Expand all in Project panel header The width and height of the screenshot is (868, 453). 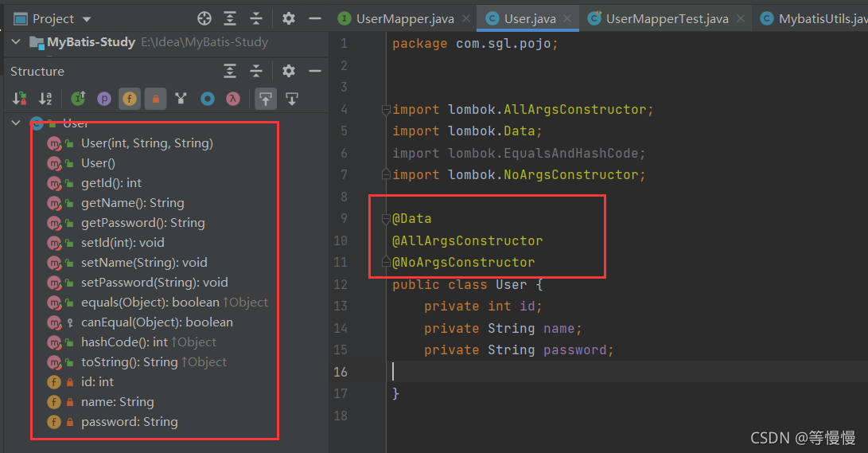230,18
